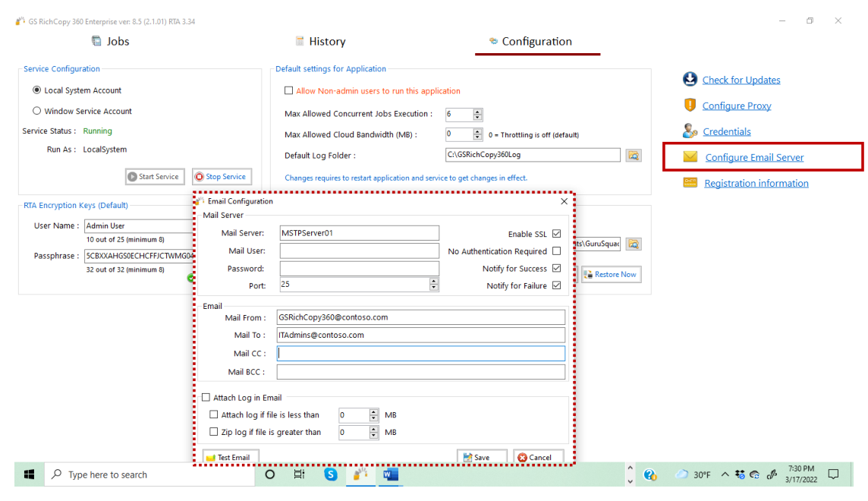Viewport: 868px width, 501px height.
Task: Click the Port number field
Action: point(354,285)
